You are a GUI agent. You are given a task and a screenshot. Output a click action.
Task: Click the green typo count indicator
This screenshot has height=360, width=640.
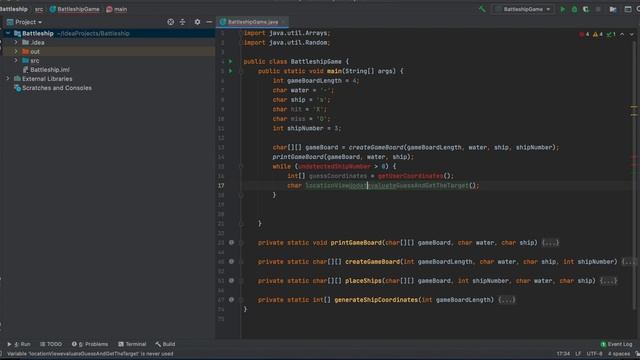[611, 34]
